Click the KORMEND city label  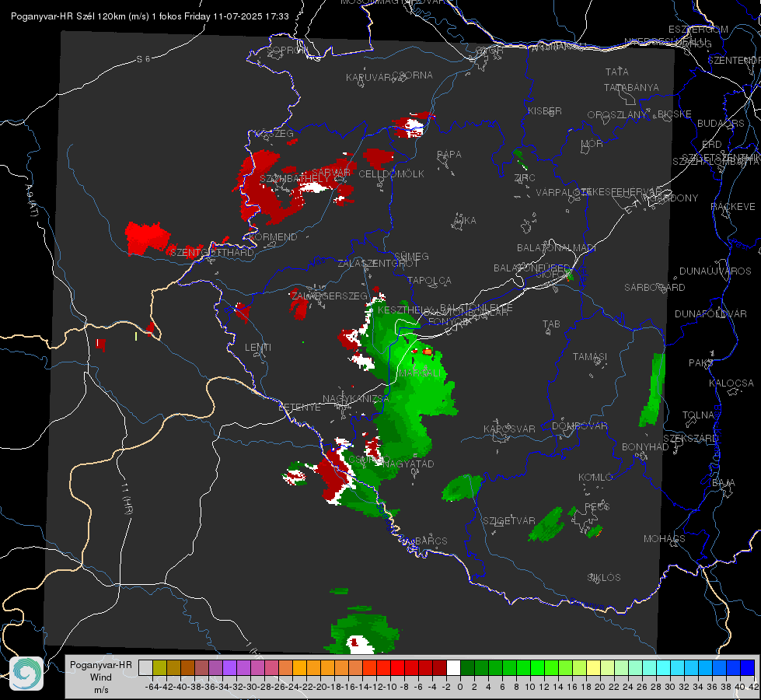pos(272,237)
